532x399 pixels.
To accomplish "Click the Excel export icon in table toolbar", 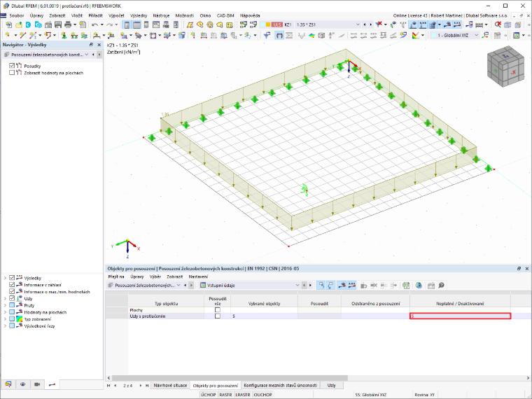I will (x=406, y=286).
